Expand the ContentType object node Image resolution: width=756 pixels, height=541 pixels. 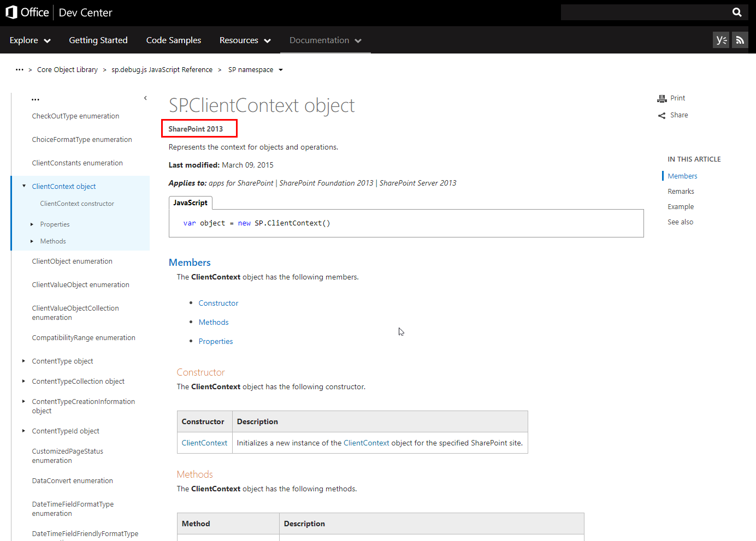pyautogui.click(x=23, y=361)
